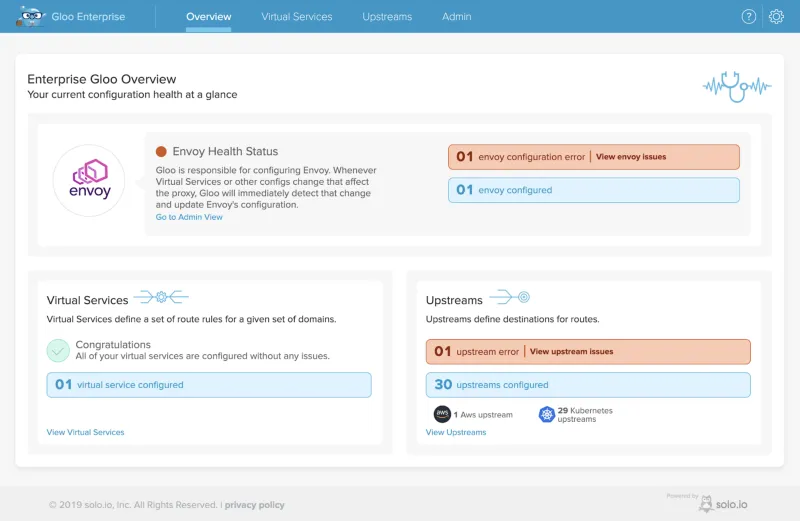This screenshot has width=800, height=521.
Task: Click the solo.io footer logo
Action: point(723,504)
